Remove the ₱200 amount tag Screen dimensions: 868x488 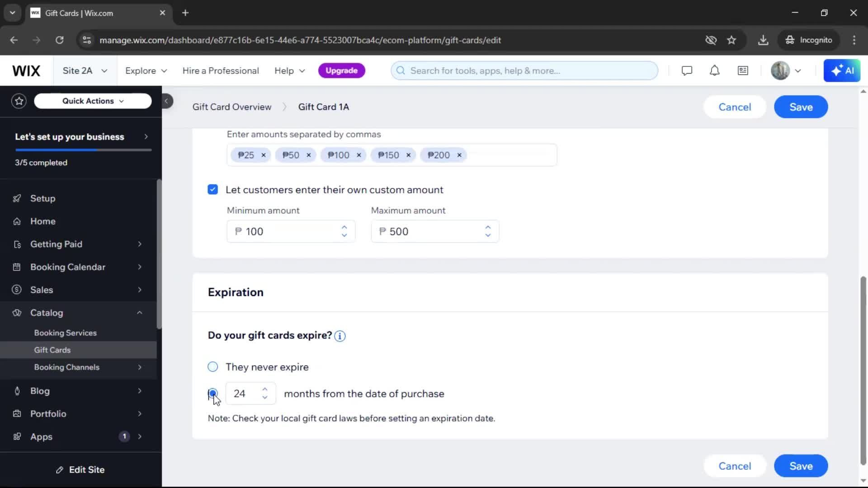coord(459,155)
